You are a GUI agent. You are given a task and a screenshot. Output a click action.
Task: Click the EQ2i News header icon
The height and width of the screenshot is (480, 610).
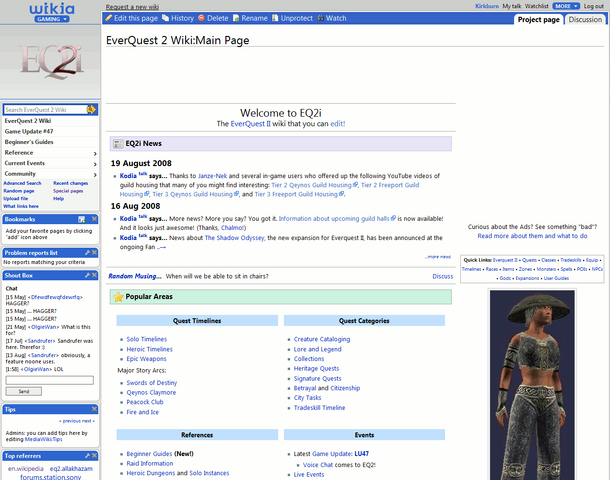coord(118,144)
